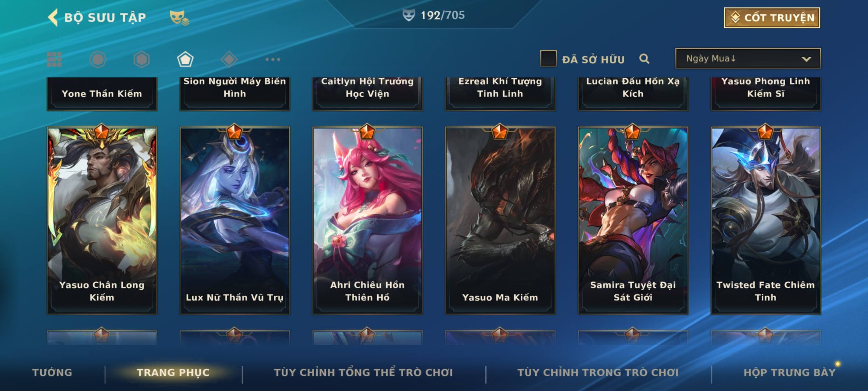
Task: Select the second hexagon rarity filter
Action: pos(141,59)
